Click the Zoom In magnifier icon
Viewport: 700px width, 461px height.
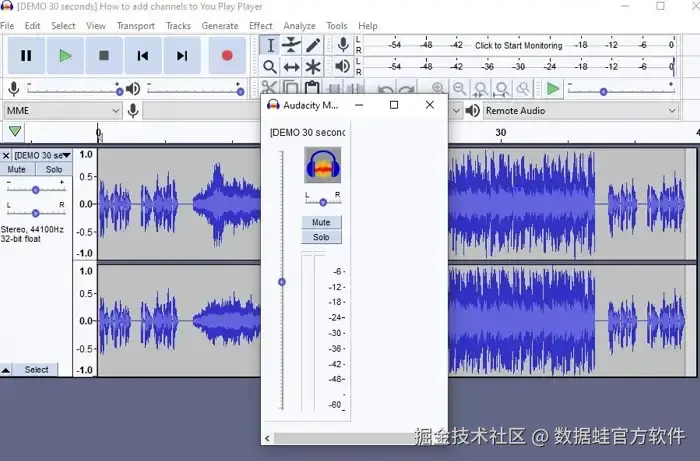438,88
